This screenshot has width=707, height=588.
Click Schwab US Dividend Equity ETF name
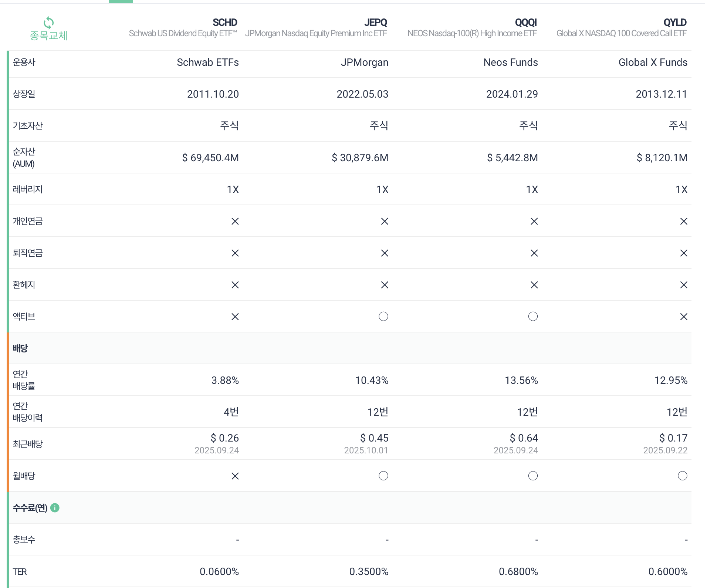(183, 34)
